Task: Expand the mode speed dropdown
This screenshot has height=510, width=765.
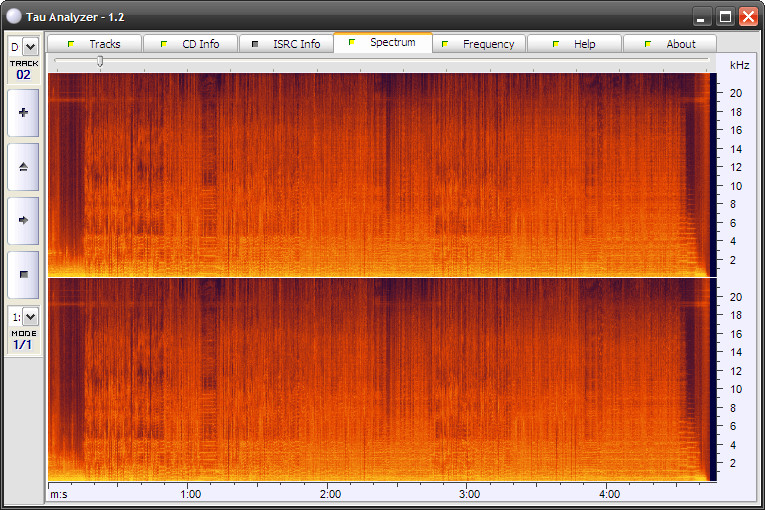Action: [30, 316]
